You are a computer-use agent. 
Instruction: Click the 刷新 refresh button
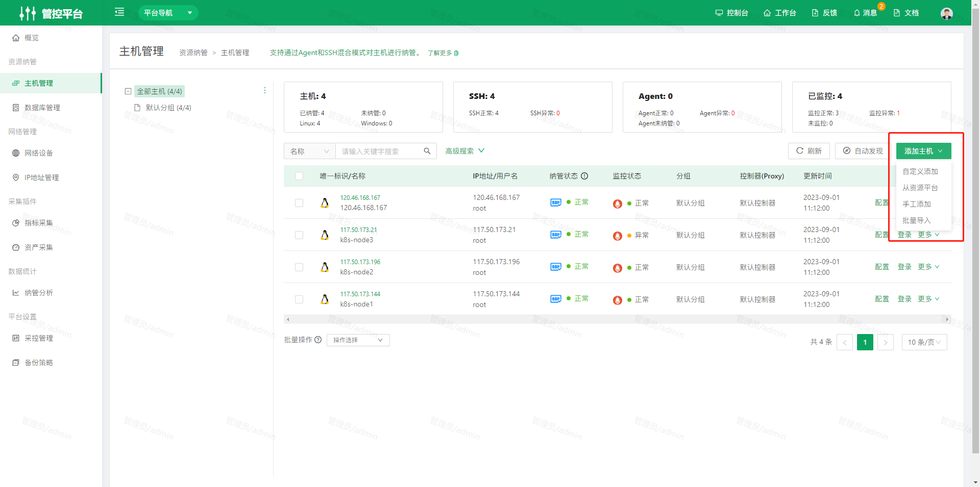(809, 151)
